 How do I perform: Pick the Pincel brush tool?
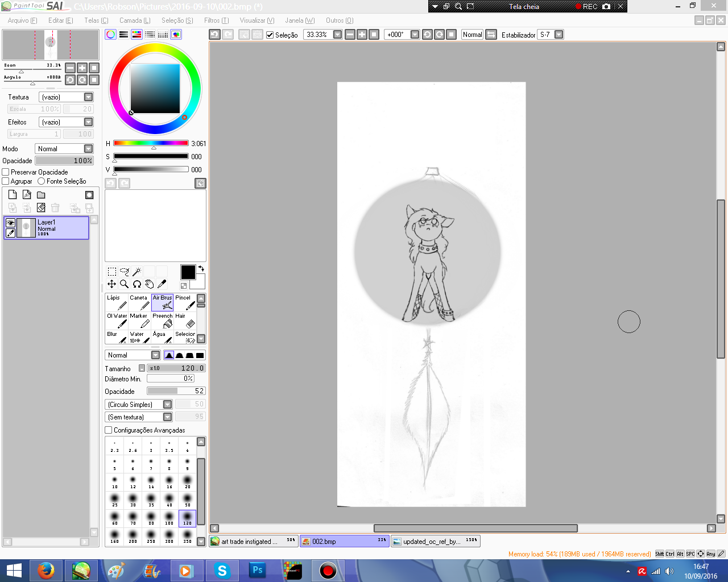(185, 302)
